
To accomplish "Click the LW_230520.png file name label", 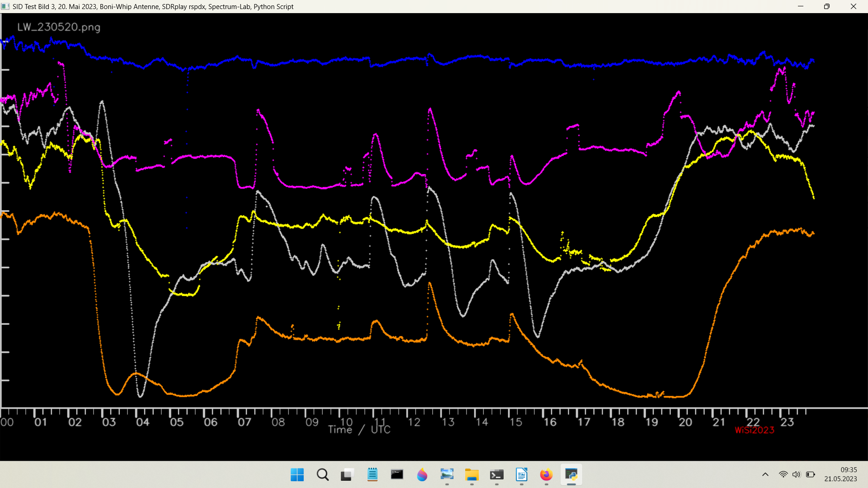I will (59, 27).
